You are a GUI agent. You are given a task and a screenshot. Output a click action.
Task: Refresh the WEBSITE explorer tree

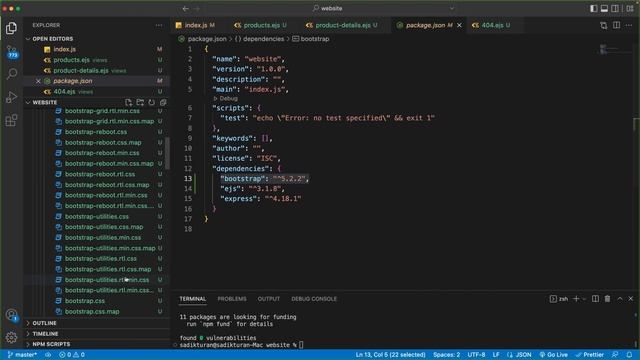click(x=151, y=102)
